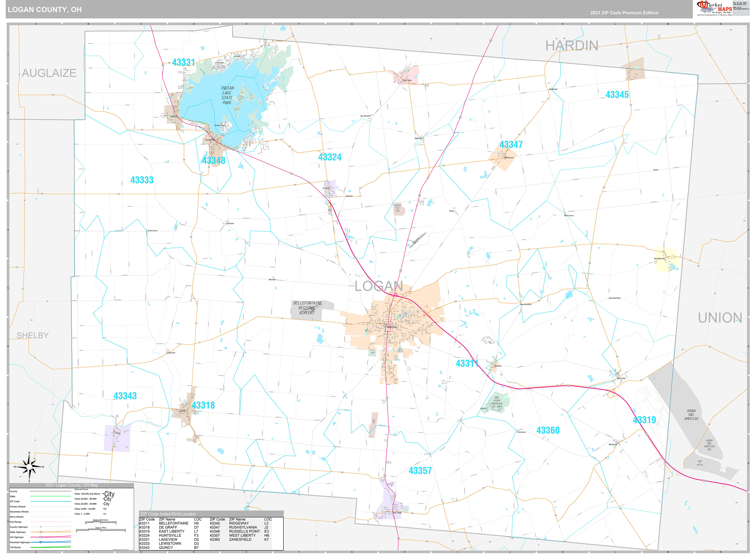
Task: Click WEST LIBERTY in the ZIP index table
Action: 242,535
